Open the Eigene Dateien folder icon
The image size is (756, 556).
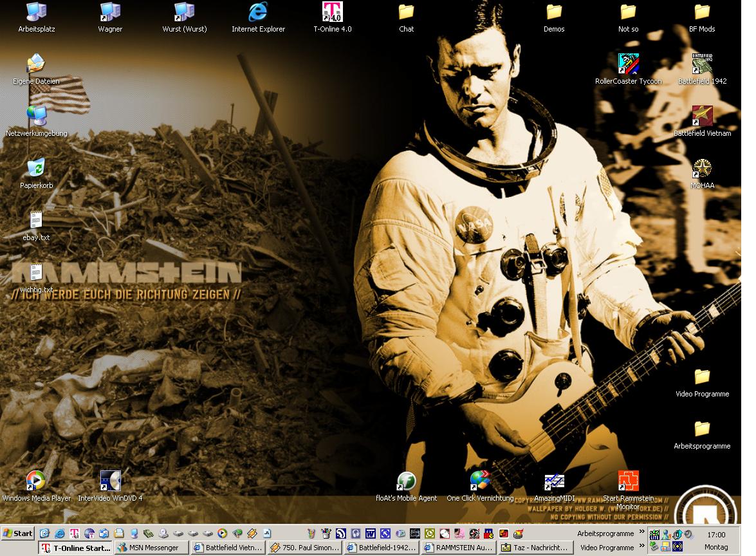(x=36, y=69)
